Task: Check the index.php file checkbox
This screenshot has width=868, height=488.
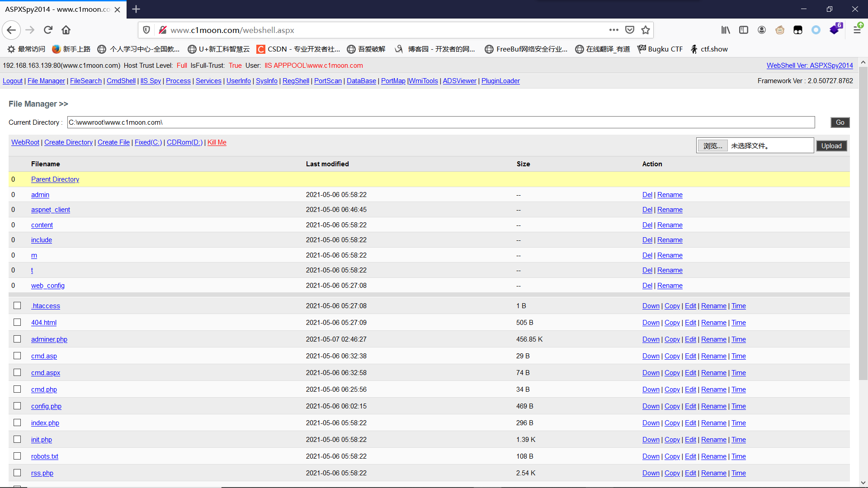Action: coord(17,422)
